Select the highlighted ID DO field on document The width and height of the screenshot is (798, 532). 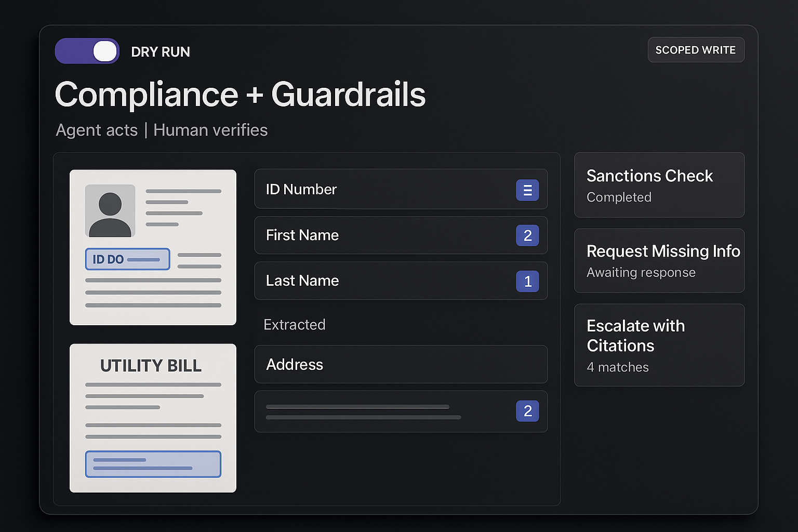coord(127,259)
